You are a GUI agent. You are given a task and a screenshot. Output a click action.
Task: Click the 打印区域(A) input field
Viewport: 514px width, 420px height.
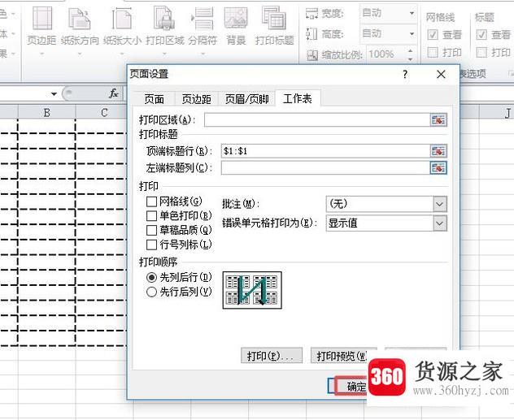316,119
